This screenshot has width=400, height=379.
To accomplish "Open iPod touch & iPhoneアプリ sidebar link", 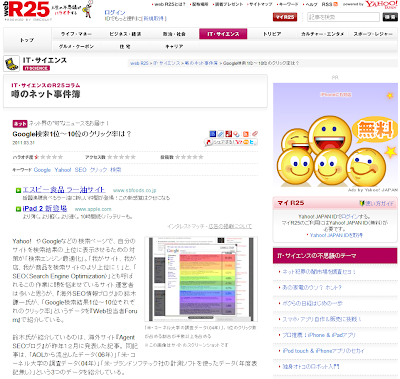I will click(323, 351).
